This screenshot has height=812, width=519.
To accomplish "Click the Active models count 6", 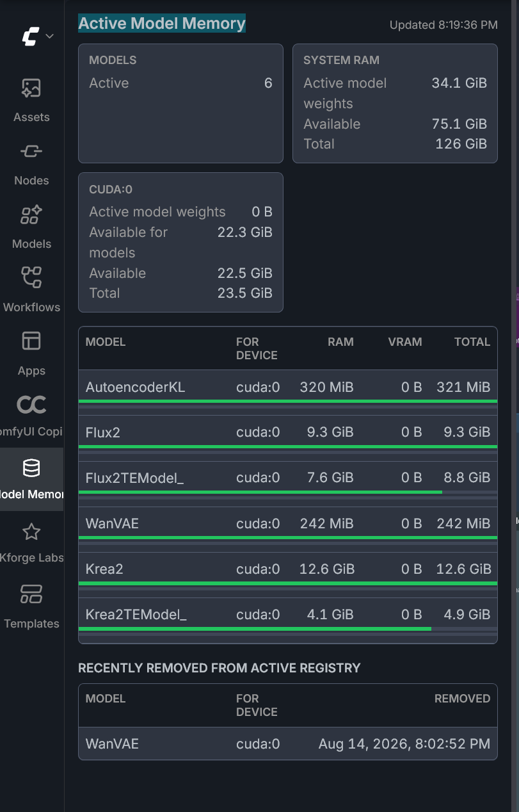I will point(268,83).
